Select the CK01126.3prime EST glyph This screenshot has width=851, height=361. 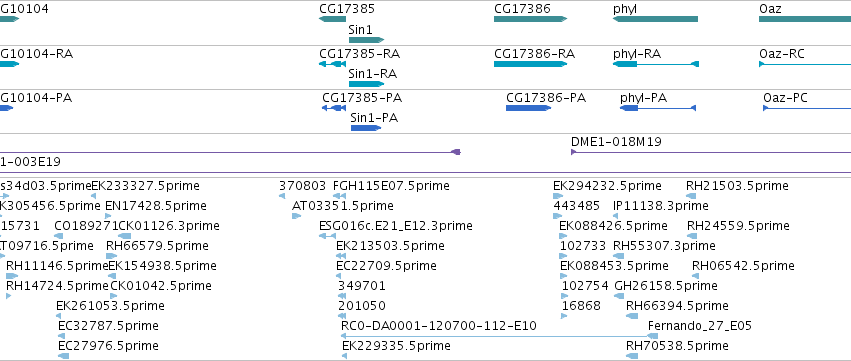click(124, 236)
